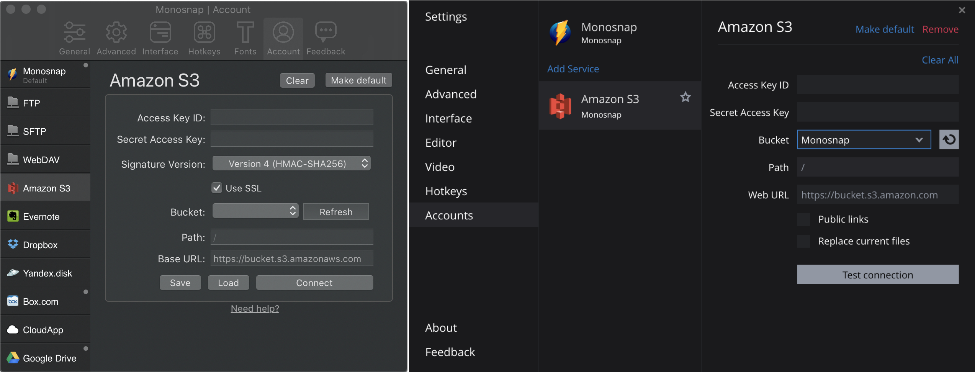980x373 pixels.
Task: Click the star icon beside Amazon S3
Action: [685, 97]
